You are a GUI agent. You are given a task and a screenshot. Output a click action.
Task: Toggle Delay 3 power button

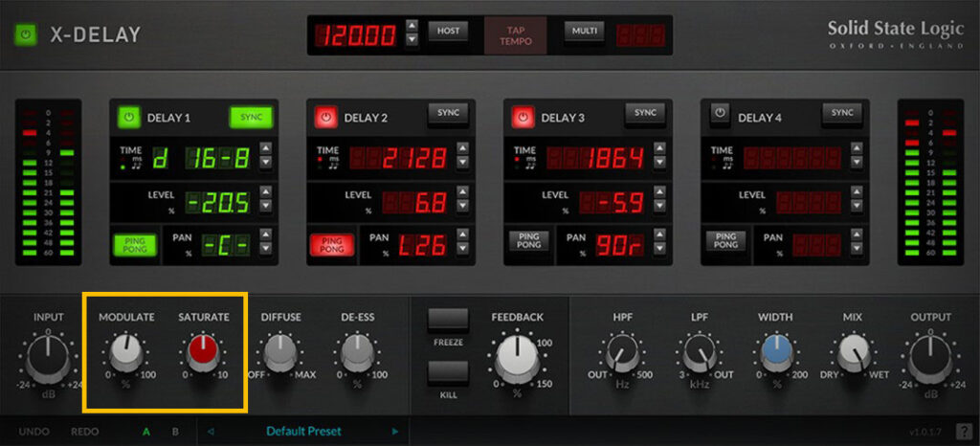(523, 118)
